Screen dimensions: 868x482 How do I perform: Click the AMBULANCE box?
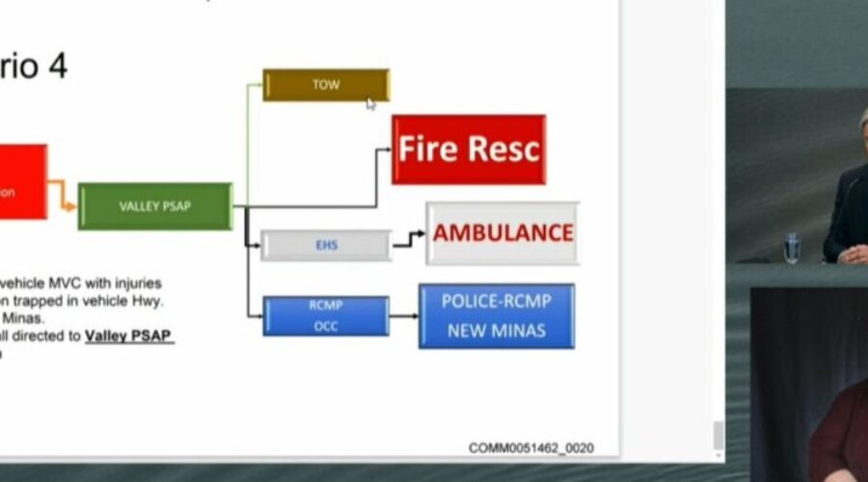point(502,233)
